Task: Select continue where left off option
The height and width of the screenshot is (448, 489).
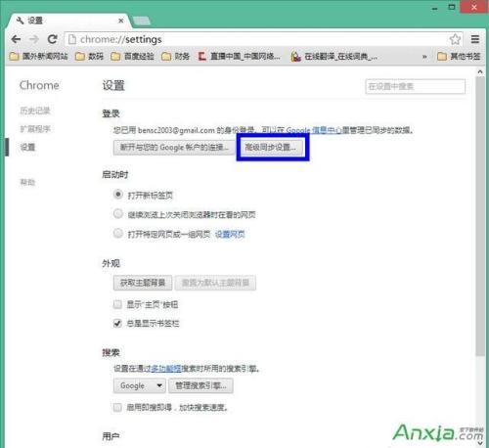Action: 118,214
